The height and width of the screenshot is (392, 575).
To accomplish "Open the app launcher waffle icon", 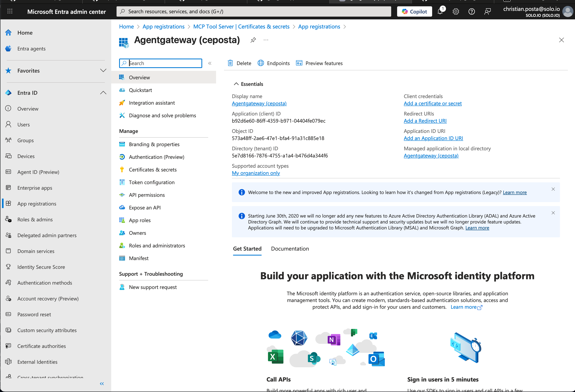I will pyautogui.click(x=10, y=11).
